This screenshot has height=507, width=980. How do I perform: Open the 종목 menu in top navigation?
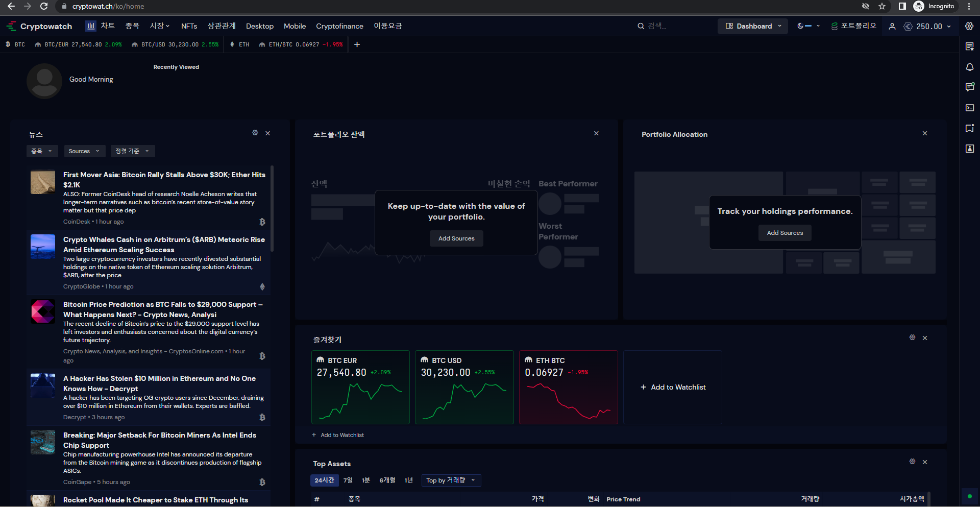(132, 26)
